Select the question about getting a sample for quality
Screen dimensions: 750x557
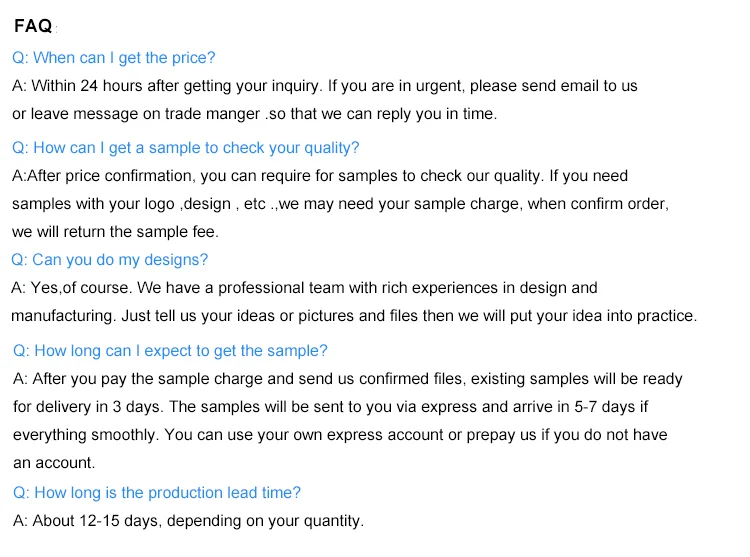[x=185, y=148]
